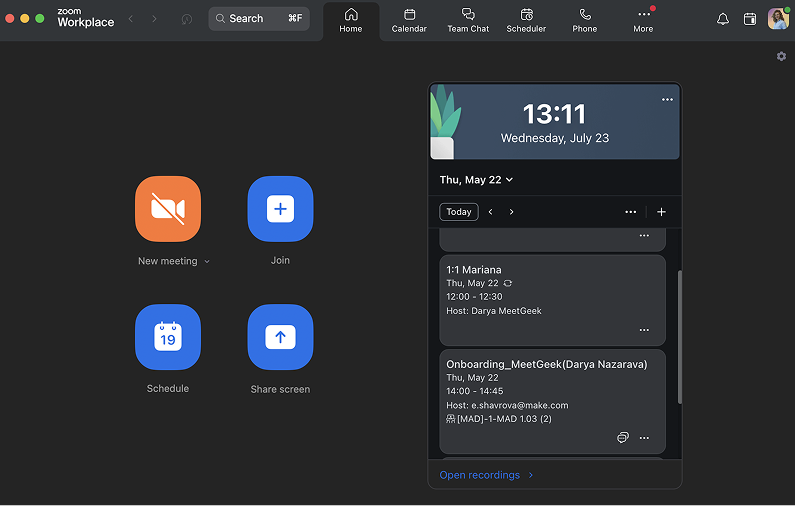795x506 pixels.
Task: Open the More menu
Action: tap(643, 21)
